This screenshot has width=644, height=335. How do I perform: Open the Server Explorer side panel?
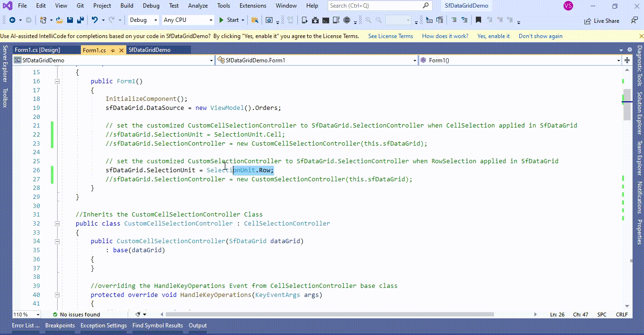click(x=5, y=64)
